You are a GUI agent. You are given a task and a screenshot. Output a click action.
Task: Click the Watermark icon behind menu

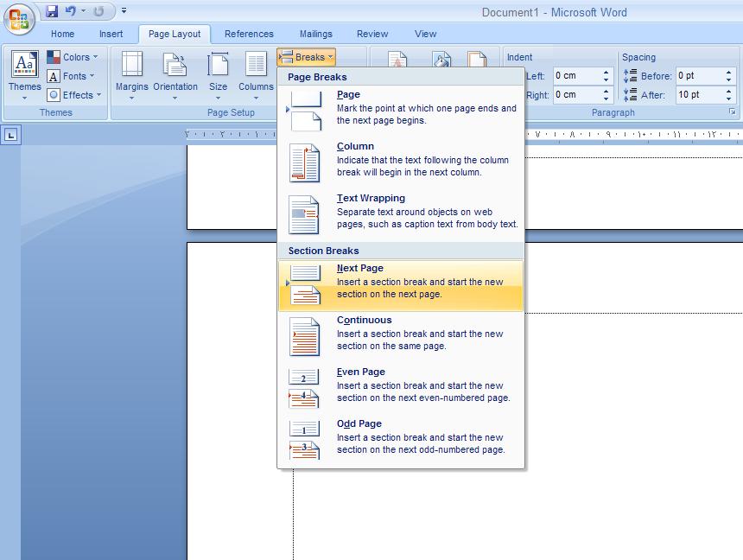[x=397, y=59]
